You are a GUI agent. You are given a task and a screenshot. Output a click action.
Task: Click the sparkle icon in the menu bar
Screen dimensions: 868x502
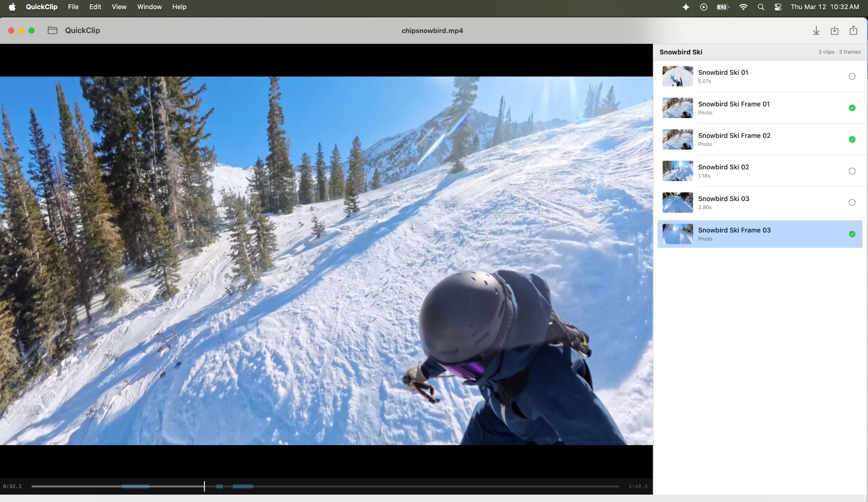click(686, 7)
